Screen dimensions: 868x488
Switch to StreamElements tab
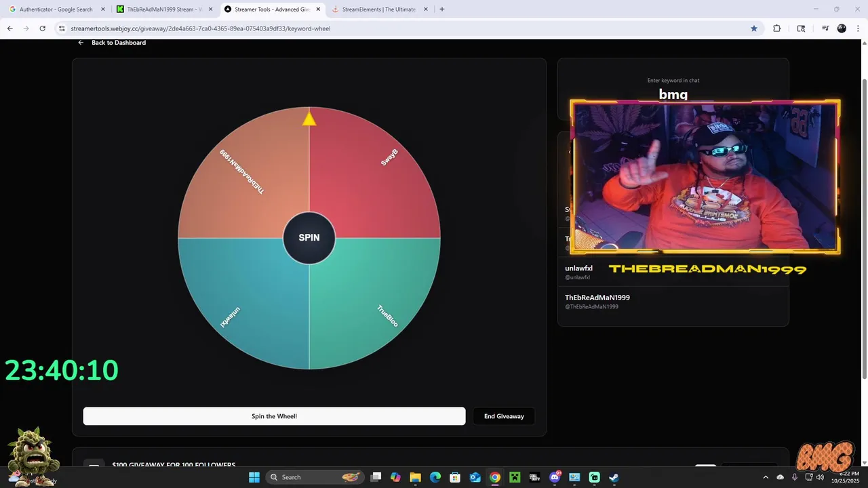tap(379, 9)
